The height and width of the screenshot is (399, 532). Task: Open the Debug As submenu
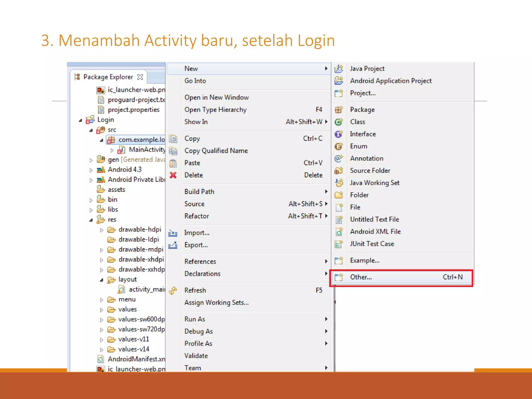pos(249,331)
